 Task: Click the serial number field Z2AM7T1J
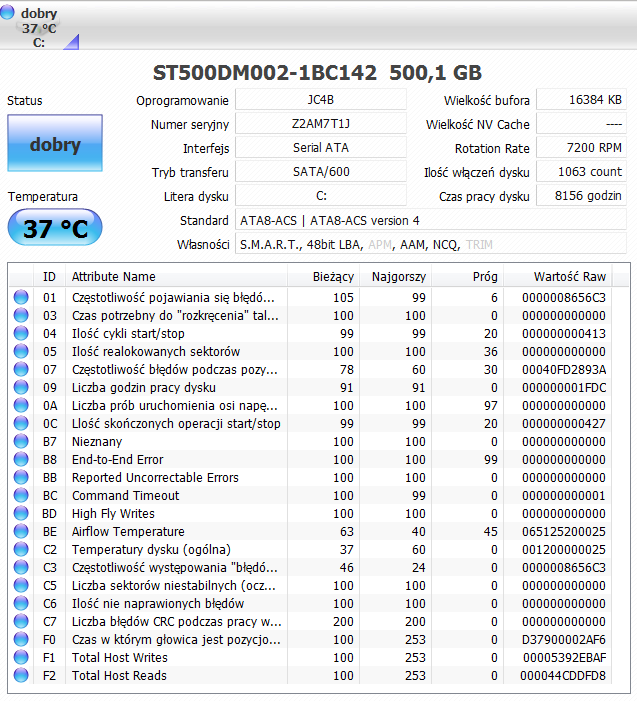click(321, 124)
